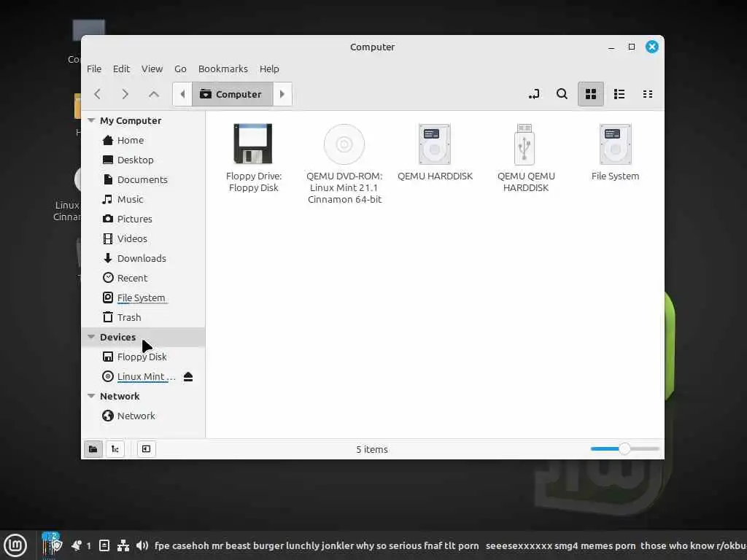Select the QEMU DVD-ROM Linux Mint disc
The width and height of the screenshot is (747, 560).
pos(344,144)
